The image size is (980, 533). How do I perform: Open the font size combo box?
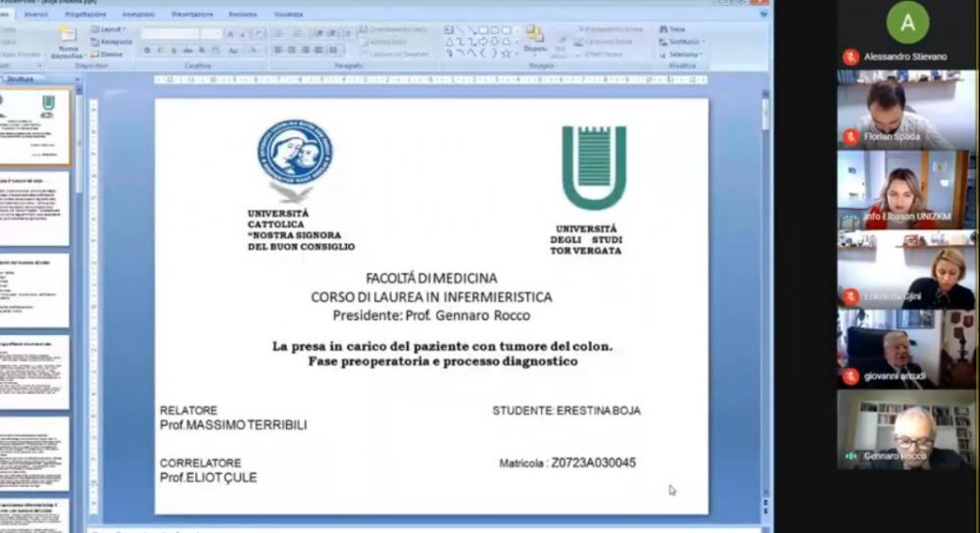coord(213,33)
